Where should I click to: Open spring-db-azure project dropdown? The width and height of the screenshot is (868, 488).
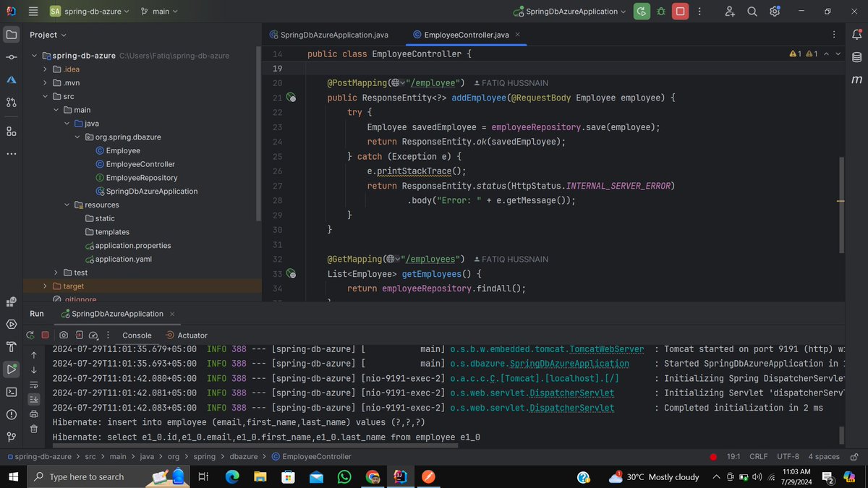(89, 12)
